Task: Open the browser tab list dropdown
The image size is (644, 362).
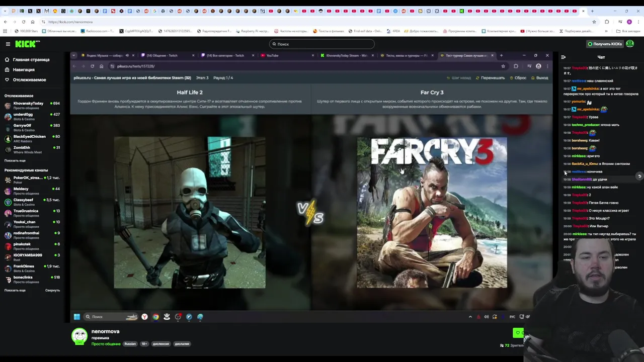Action: click(5, 11)
